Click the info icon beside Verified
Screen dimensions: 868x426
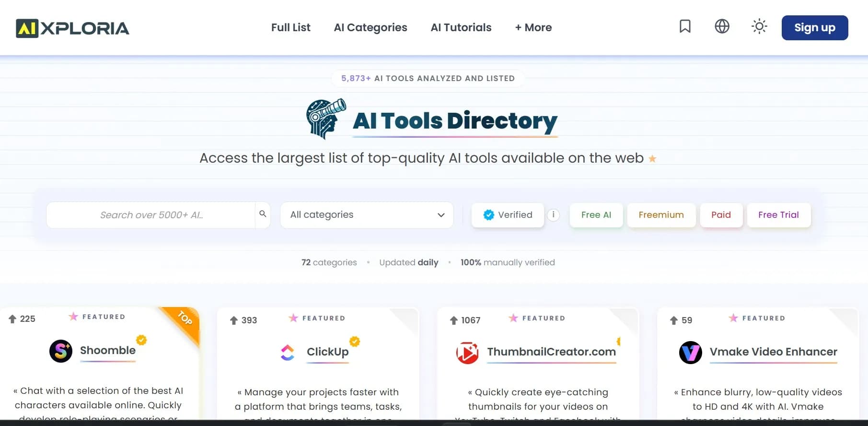[x=553, y=215]
